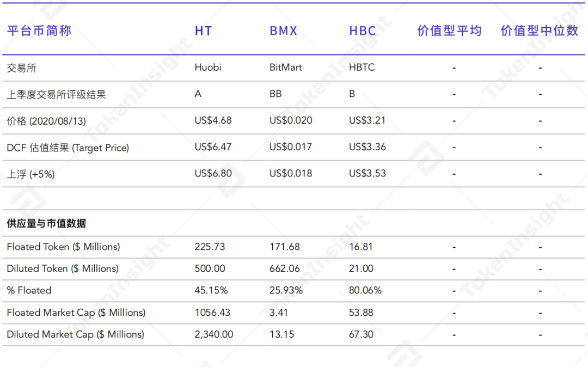Viewport: 588px width, 367px height.
Task: Select the US$6.80 cell
Action: click(x=213, y=174)
